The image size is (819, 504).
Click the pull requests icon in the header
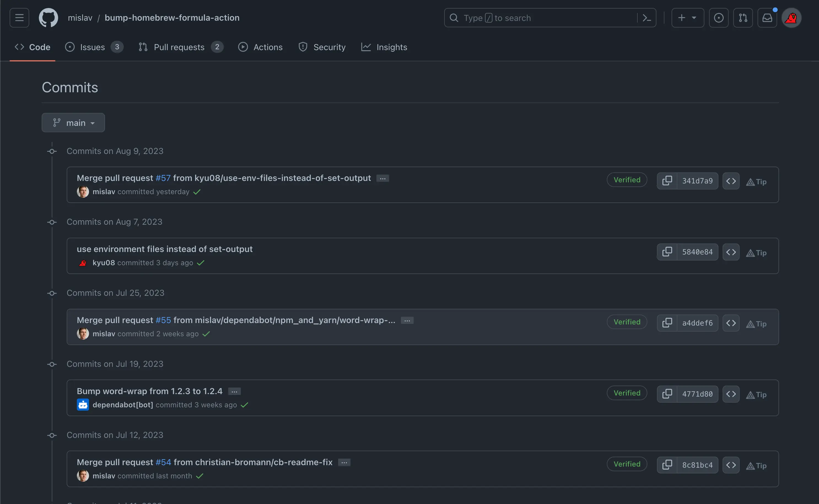tap(743, 18)
